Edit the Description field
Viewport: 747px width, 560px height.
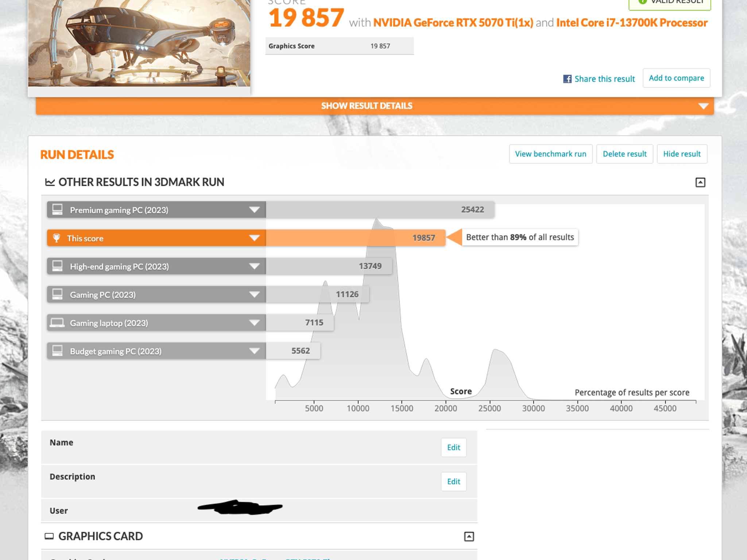[454, 482]
